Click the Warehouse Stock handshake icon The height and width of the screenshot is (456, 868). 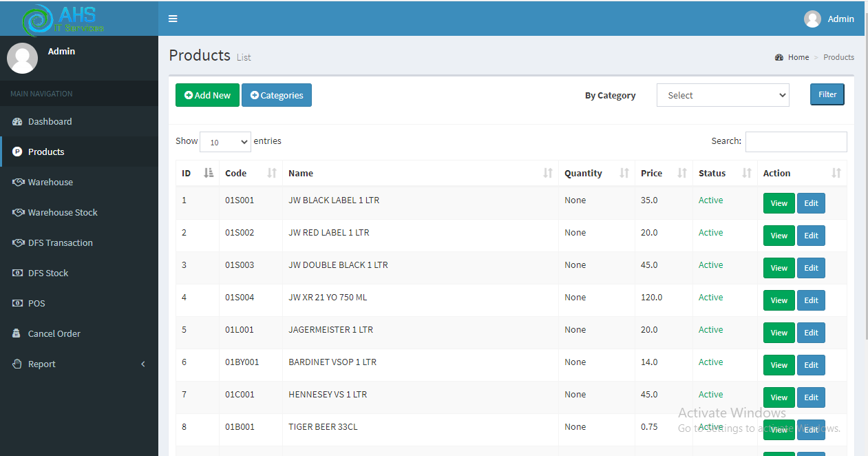pyautogui.click(x=19, y=213)
